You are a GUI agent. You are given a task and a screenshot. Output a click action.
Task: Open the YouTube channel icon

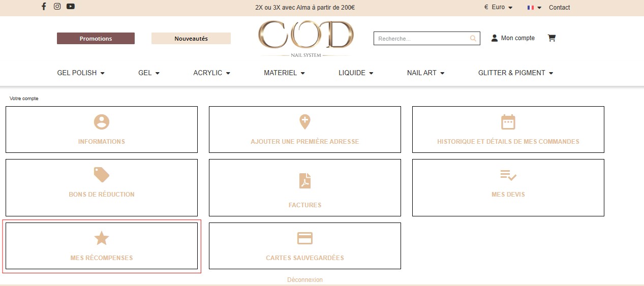71,7
